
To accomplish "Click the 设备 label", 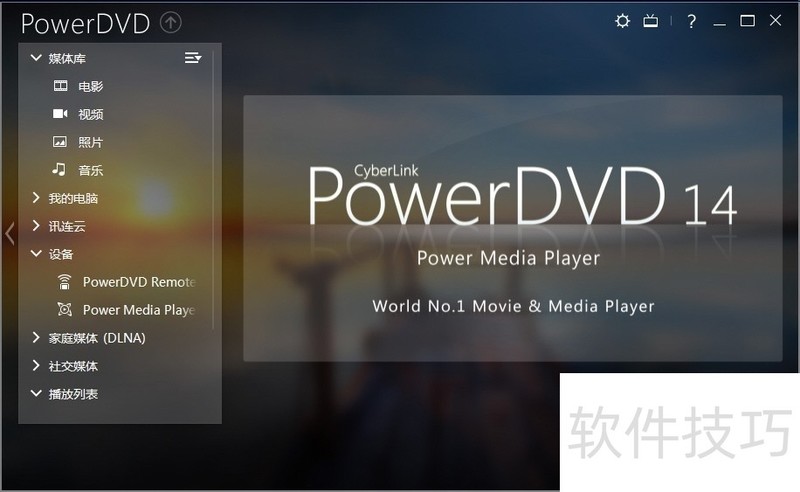I will [61, 254].
